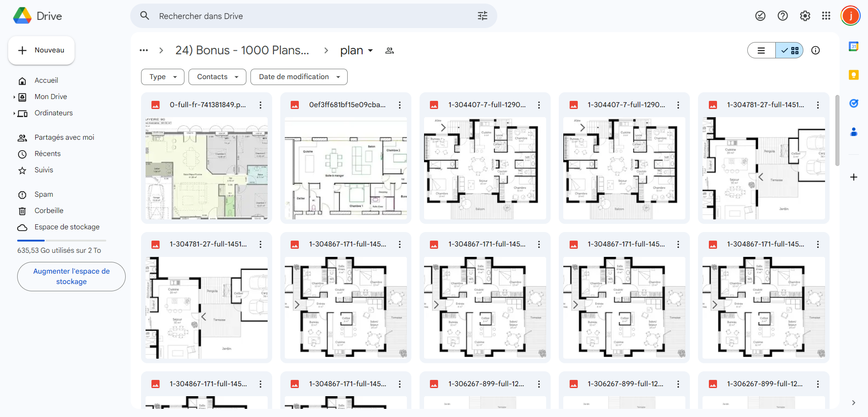
Task: Open the Help question mark icon
Action: [x=783, y=16]
